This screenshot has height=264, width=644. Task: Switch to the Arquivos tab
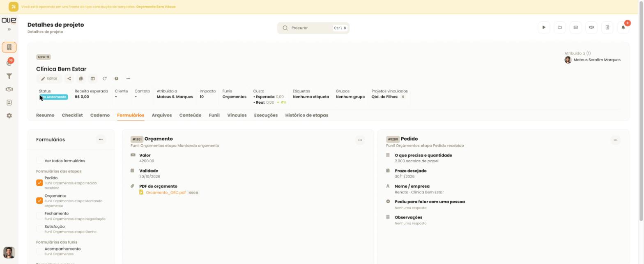162,115
